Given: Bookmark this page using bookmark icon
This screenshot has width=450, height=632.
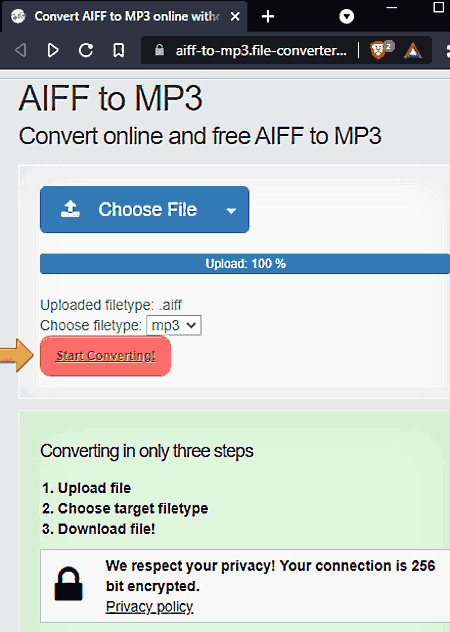Looking at the screenshot, I should [119, 51].
